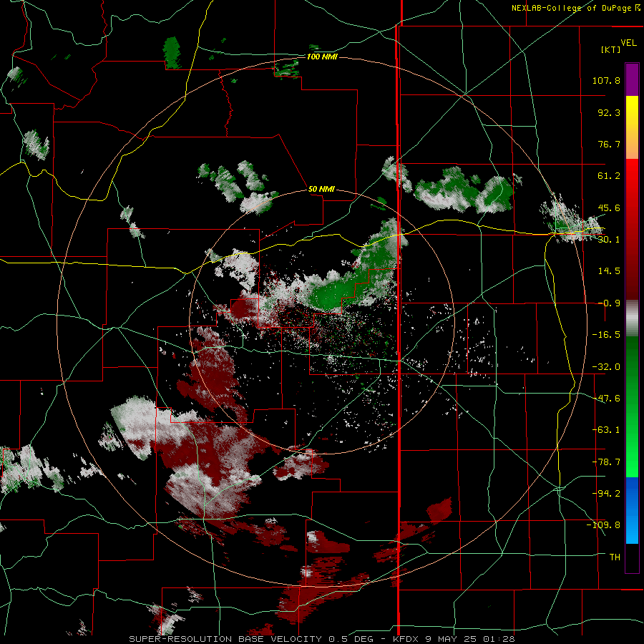Click the blue segment of the color bar

coord(632,510)
